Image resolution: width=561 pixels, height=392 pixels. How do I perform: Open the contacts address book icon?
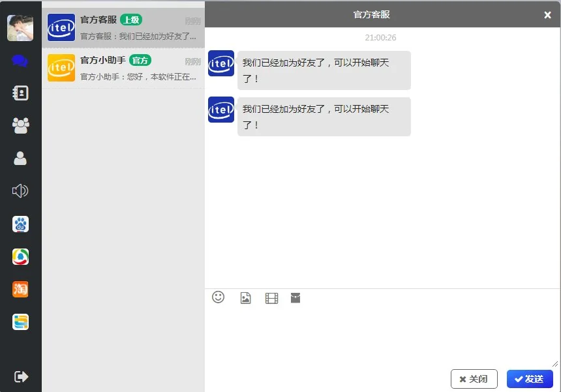(20, 93)
